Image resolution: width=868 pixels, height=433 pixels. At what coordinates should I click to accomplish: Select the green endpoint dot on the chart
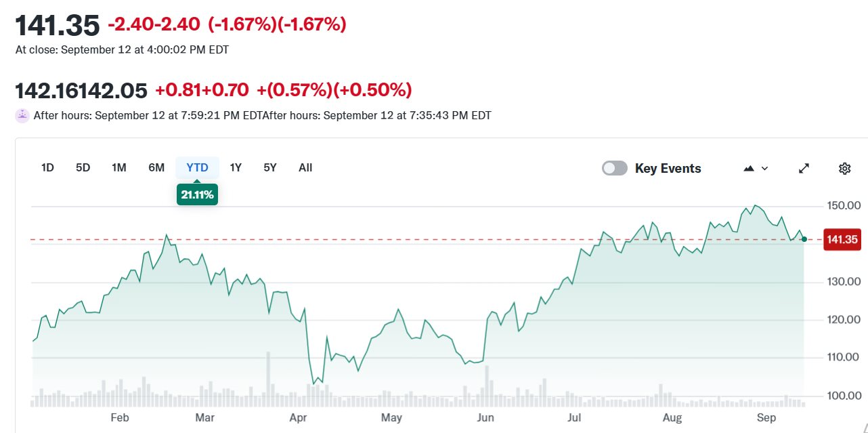803,239
